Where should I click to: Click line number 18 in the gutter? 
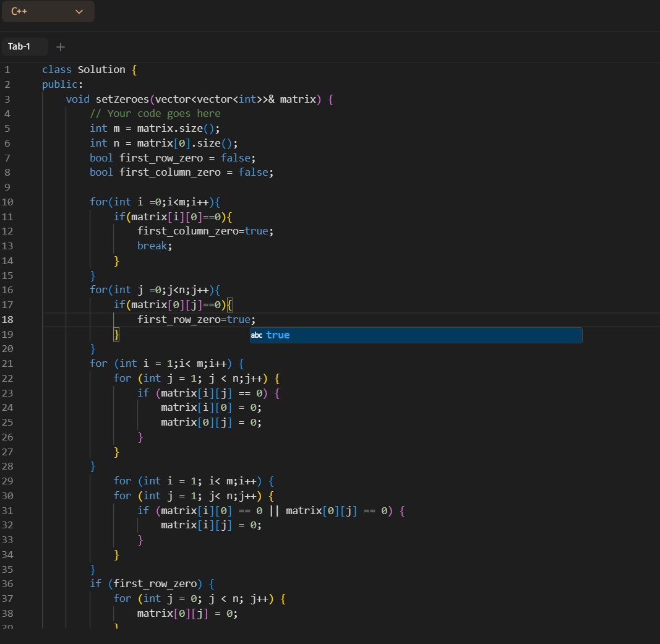click(7, 319)
